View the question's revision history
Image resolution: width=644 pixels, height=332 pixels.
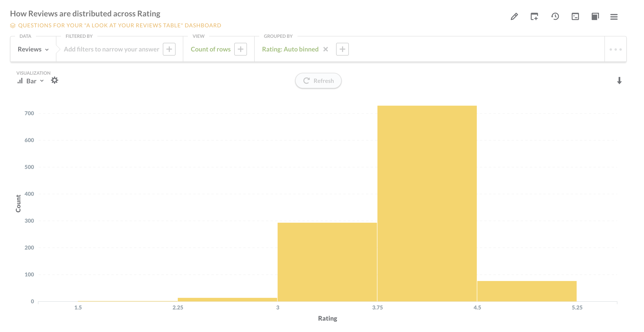[555, 17]
